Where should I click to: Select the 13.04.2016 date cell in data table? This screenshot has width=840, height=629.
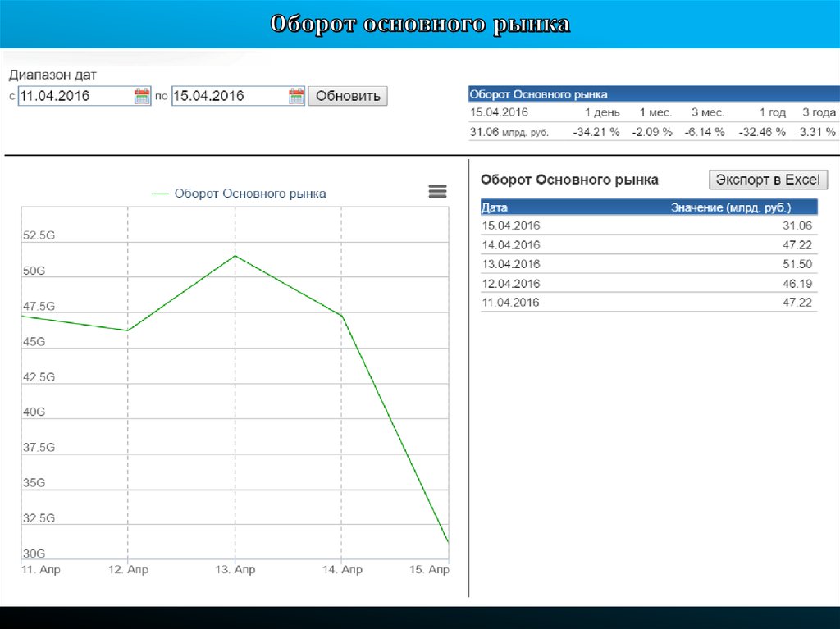point(510,264)
